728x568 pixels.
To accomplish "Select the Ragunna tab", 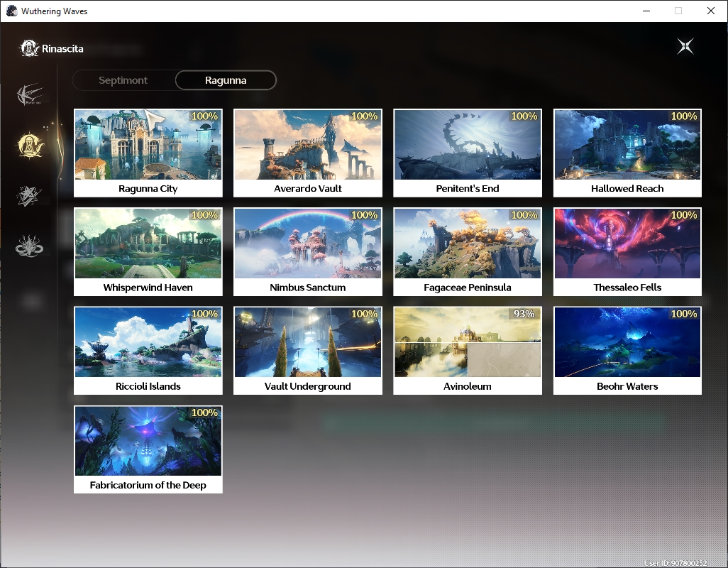I will (226, 80).
